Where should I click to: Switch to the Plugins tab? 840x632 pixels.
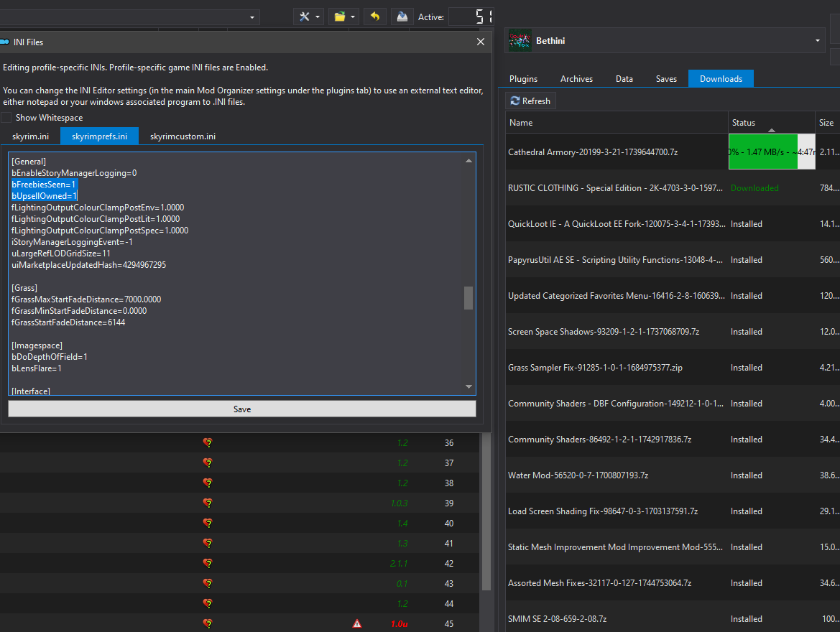click(x=523, y=79)
